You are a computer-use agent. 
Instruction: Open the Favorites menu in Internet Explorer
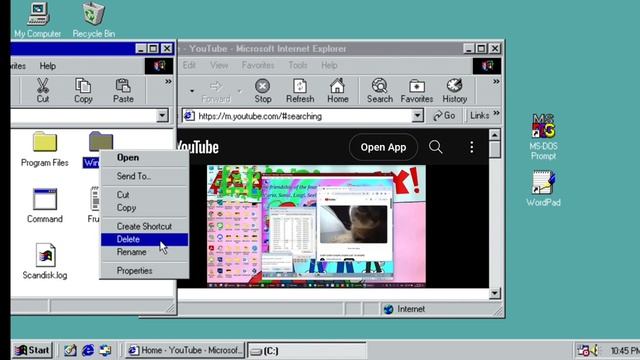pyautogui.click(x=258, y=65)
